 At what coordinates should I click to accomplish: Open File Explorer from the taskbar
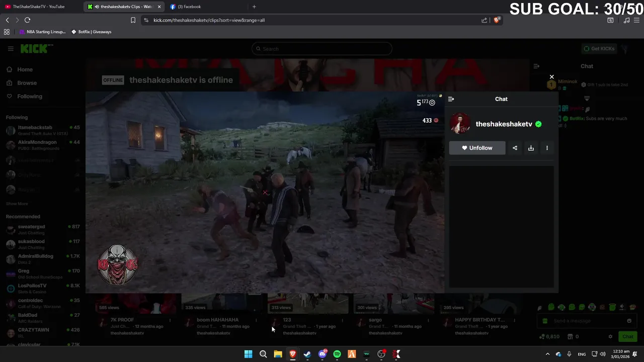pyautogui.click(x=278, y=354)
